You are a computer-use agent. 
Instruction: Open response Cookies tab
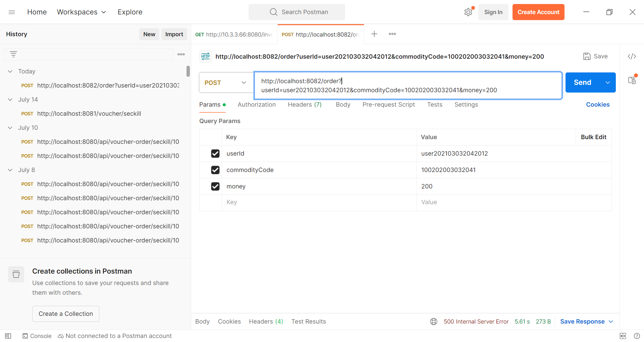(x=229, y=322)
